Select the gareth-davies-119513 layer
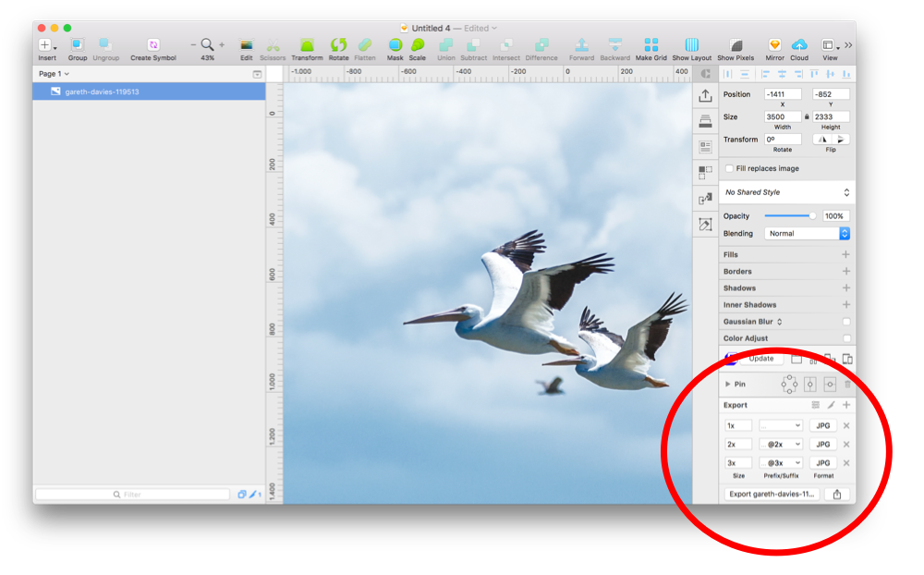Screen dimensions: 924x575 tap(149, 92)
